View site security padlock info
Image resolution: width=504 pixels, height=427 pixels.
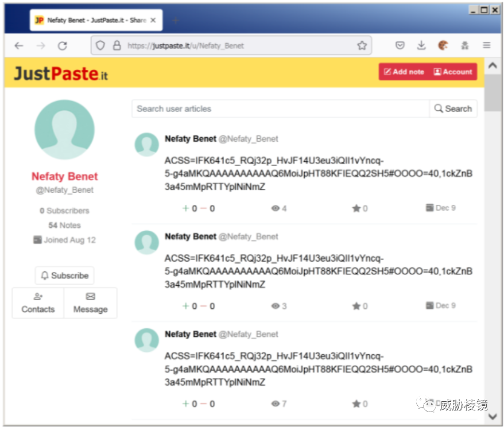click(117, 45)
